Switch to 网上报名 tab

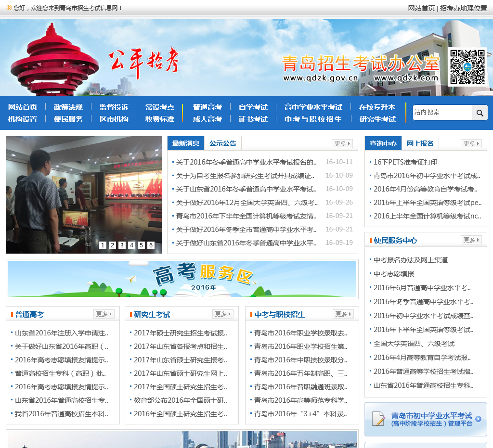coord(420,143)
